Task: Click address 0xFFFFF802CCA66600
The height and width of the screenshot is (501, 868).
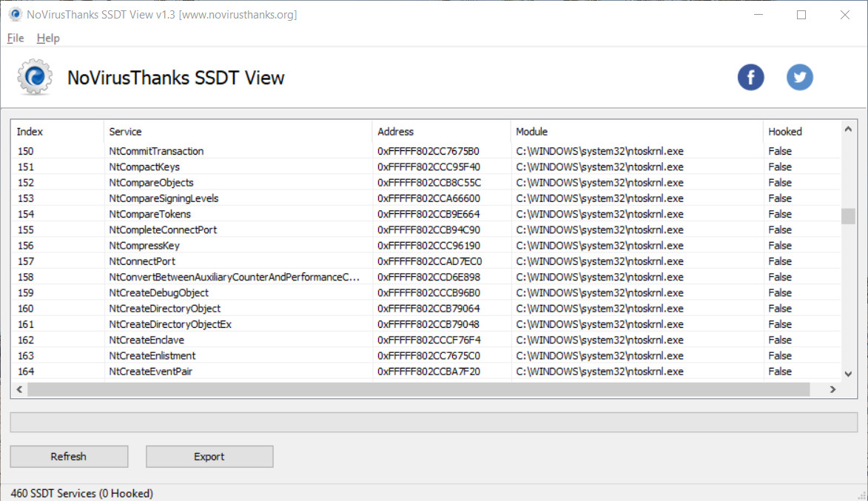Action: (428, 198)
